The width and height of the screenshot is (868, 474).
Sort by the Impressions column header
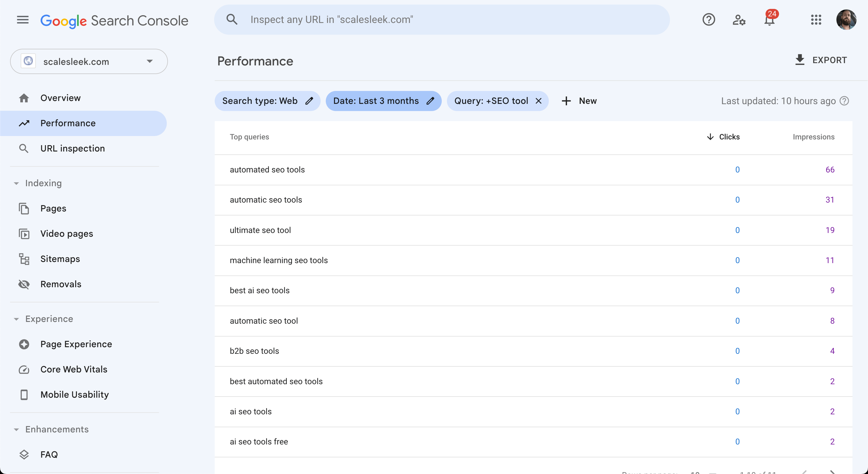pos(813,137)
